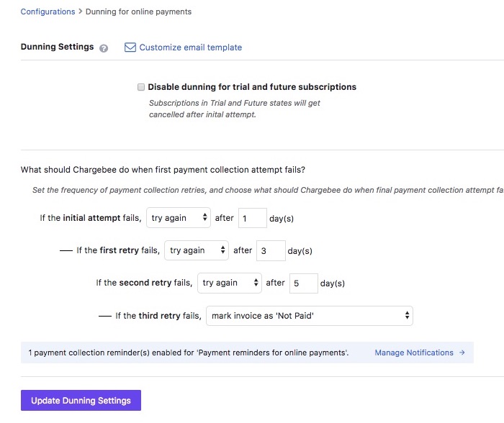Expand the third retry fails dropdown
This screenshot has width=504, height=423.
309,316
